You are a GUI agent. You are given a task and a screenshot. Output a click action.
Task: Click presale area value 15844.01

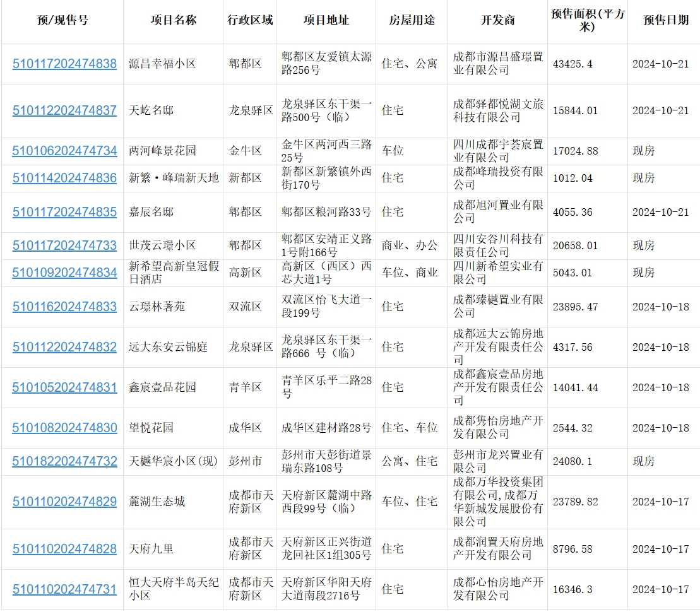coord(576,110)
